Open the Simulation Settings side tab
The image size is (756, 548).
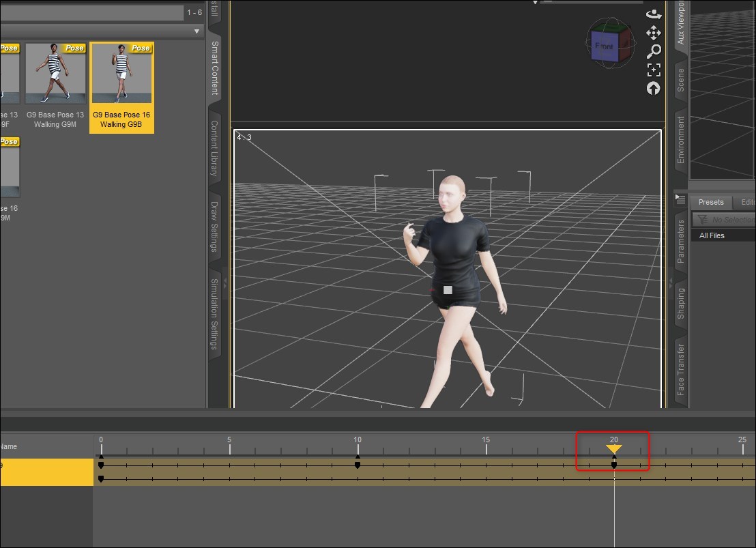click(214, 314)
